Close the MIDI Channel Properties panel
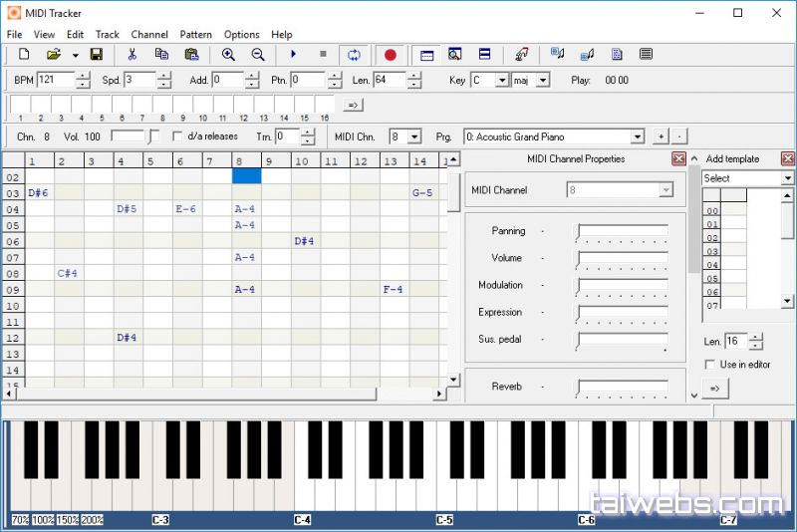This screenshot has height=532, width=797. [678, 158]
